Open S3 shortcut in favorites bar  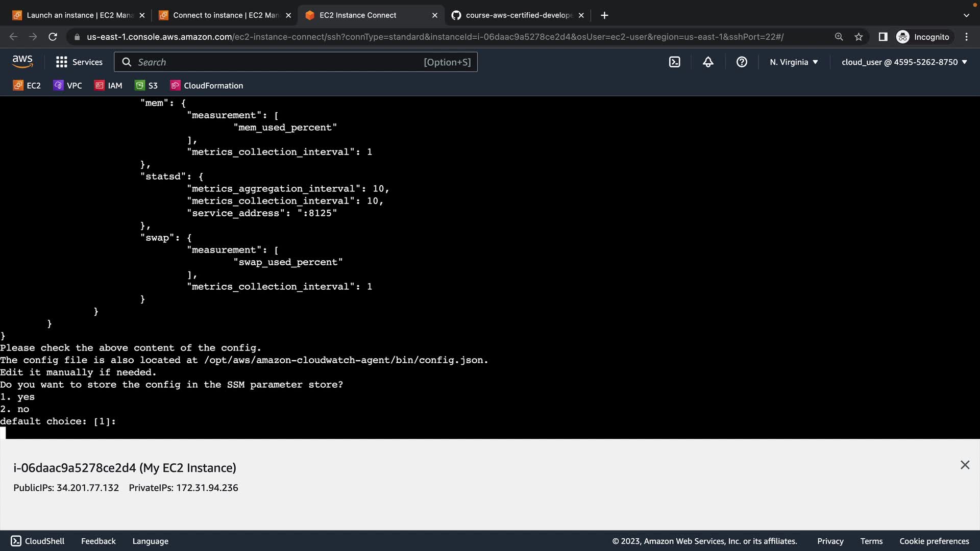[146, 86]
